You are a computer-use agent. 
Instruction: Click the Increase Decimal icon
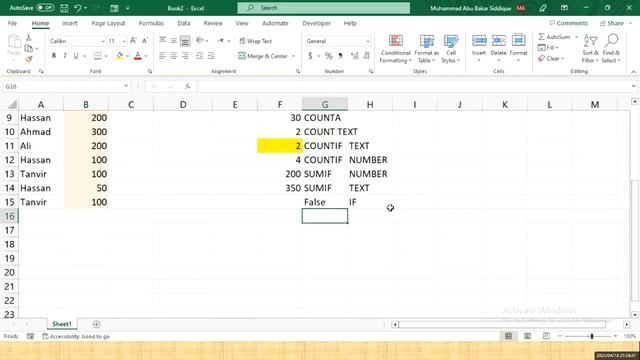(x=354, y=56)
